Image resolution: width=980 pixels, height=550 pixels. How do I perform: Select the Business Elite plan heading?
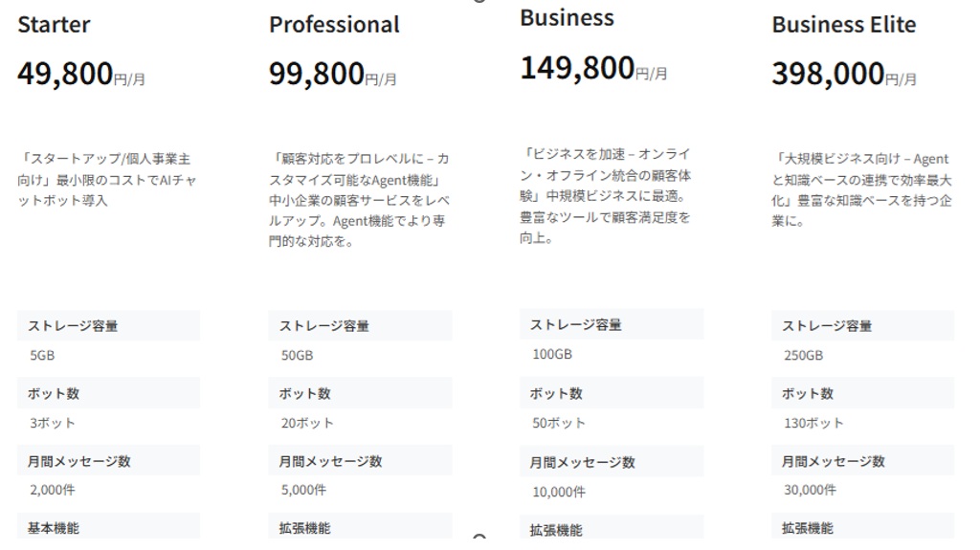point(844,25)
